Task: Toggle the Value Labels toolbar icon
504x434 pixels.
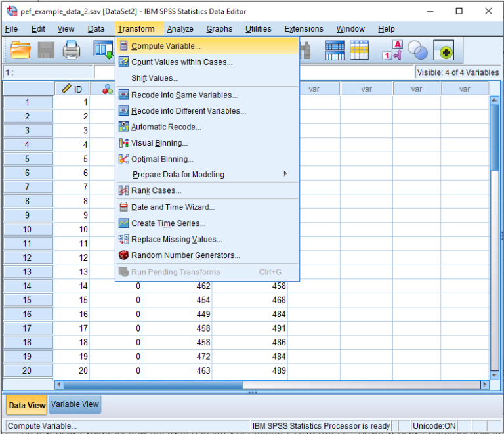Action: click(392, 51)
